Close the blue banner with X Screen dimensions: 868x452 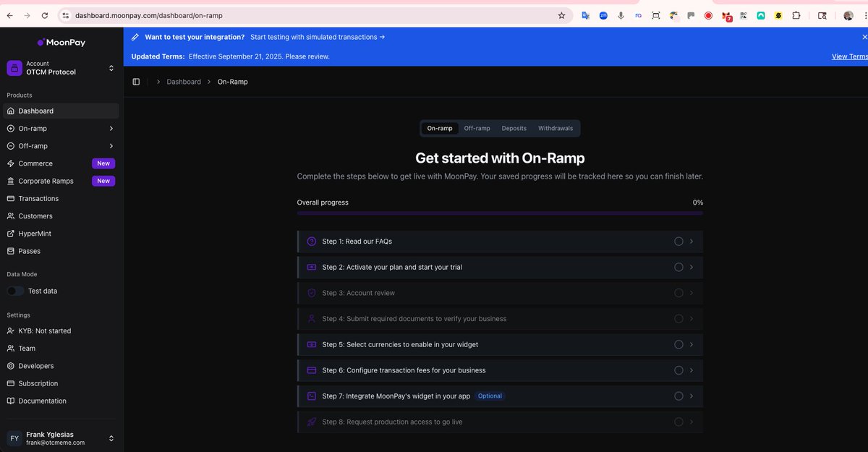(x=864, y=37)
